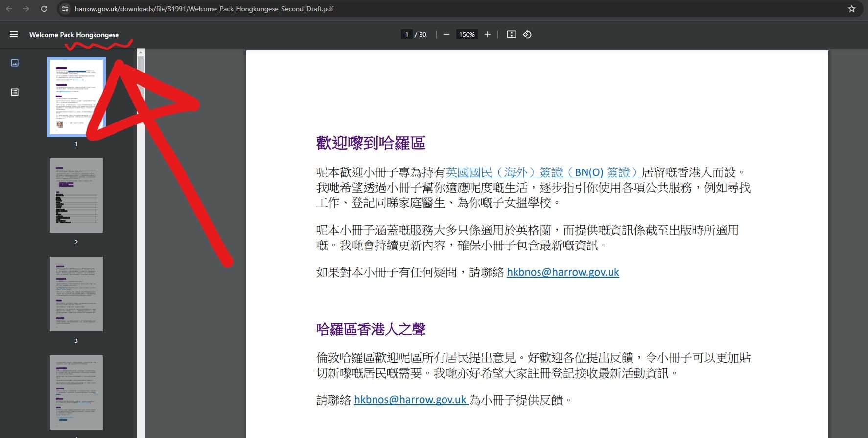Open site information icon in address bar

coord(65,9)
